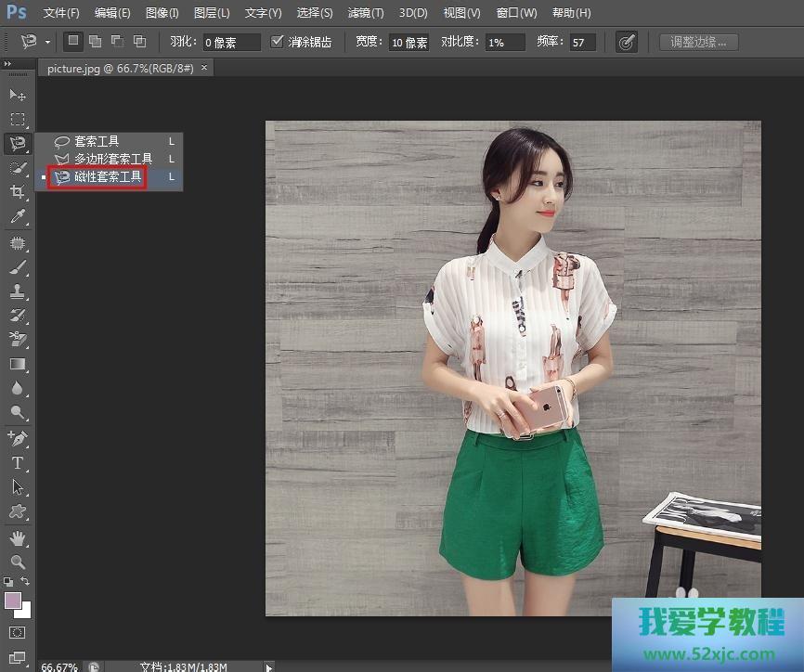
Task: Select the Clone Stamp tool
Action: tap(18, 291)
